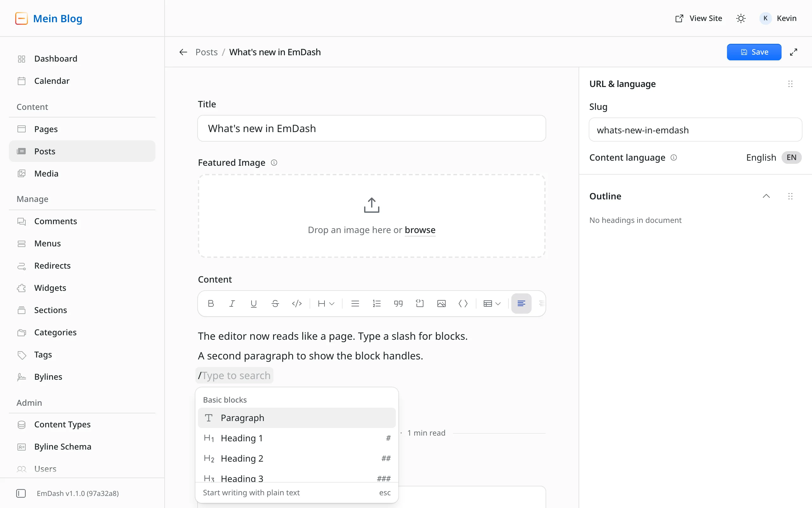Insert a blockquote
This screenshot has height=508, width=812.
coord(398,304)
